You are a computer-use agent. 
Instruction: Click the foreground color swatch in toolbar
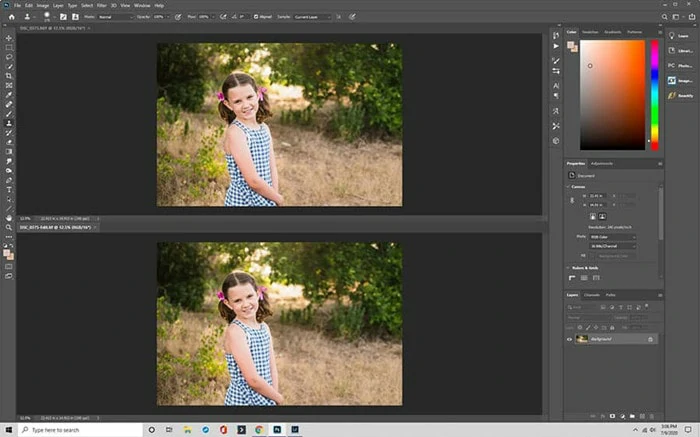7,254
